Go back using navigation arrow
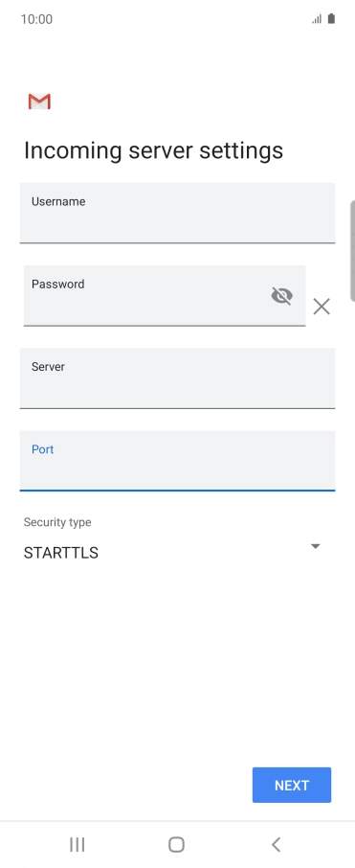Image resolution: width=355 pixels, height=868 pixels. 276,844
